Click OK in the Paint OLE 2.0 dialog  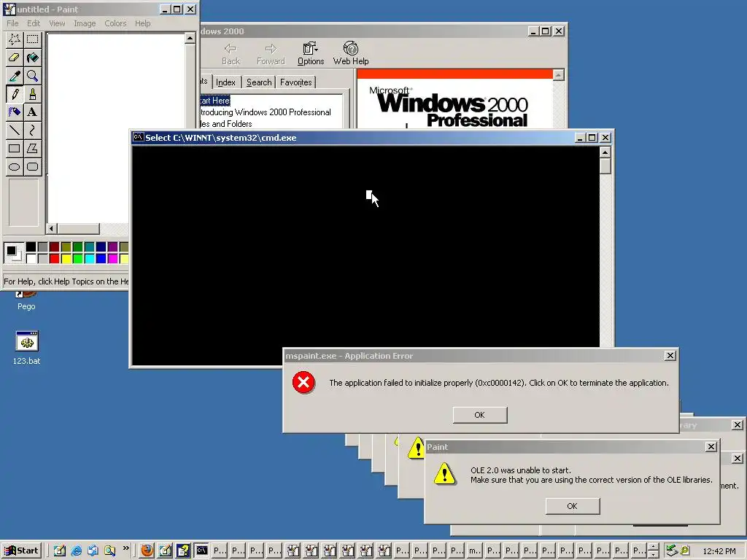(x=572, y=506)
